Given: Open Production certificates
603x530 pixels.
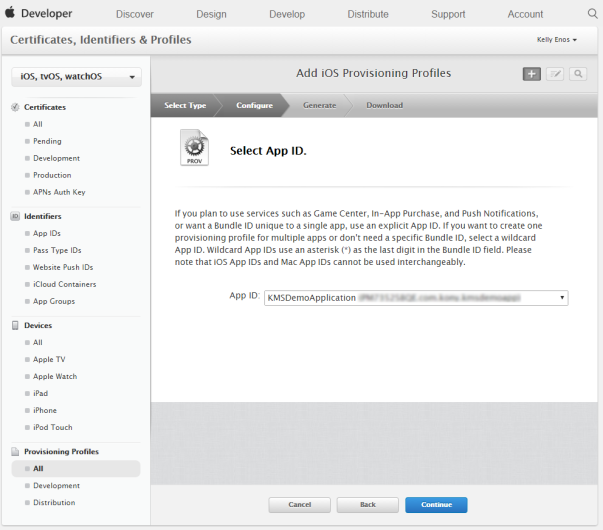Looking at the screenshot, I should click(52, 175).
